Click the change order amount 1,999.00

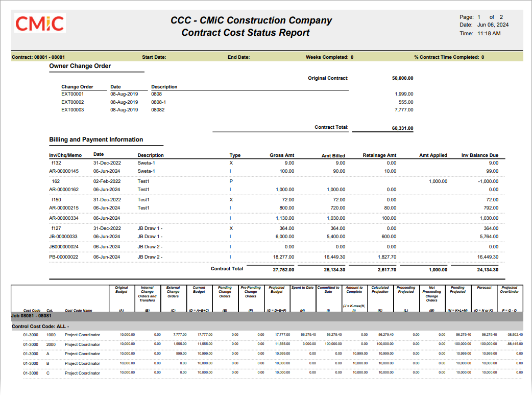404,94
